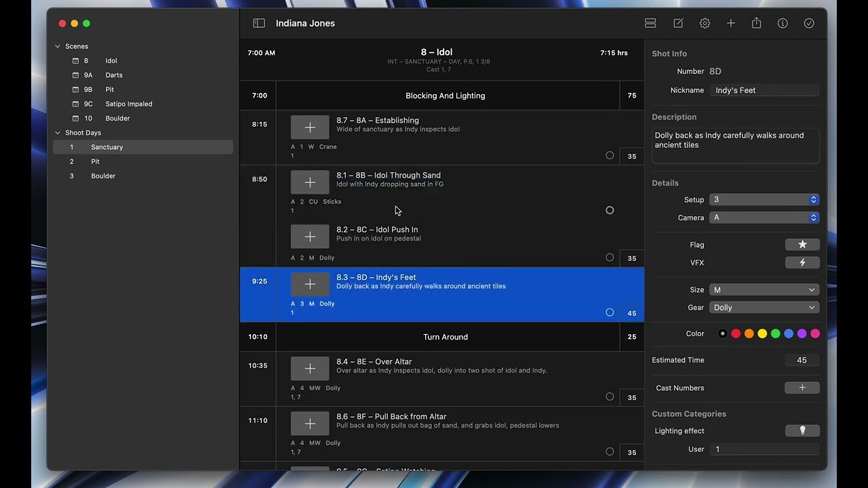Select scene 9A Darts in sidebar
This screenshot has width=868, height=488.
point(143,75)
